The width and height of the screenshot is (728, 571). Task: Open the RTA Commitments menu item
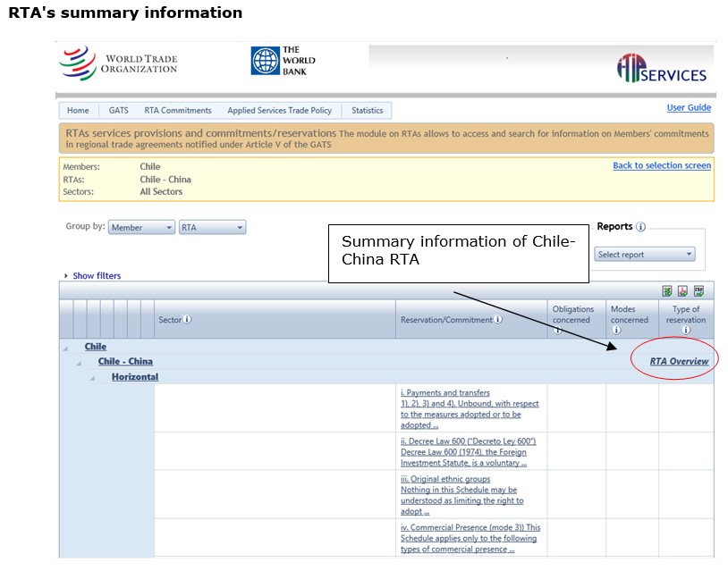pyautogui.click(x=178, y=111)
